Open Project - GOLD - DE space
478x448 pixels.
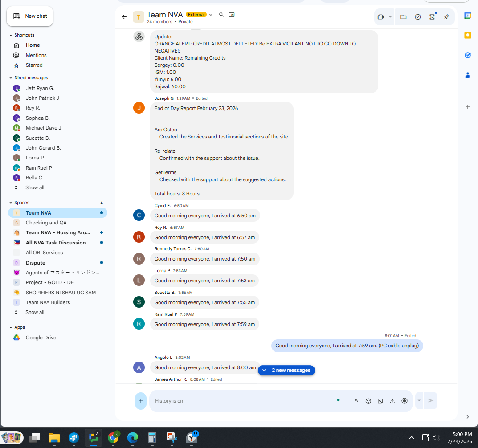[x=50, y=282]
